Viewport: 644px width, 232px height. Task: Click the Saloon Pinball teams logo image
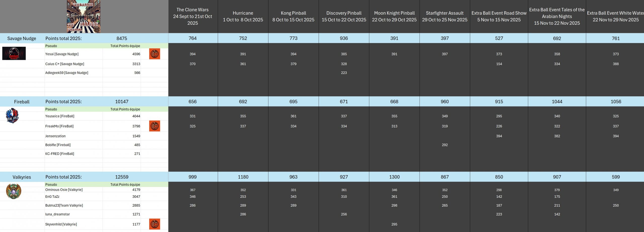(x=84, y=17)
